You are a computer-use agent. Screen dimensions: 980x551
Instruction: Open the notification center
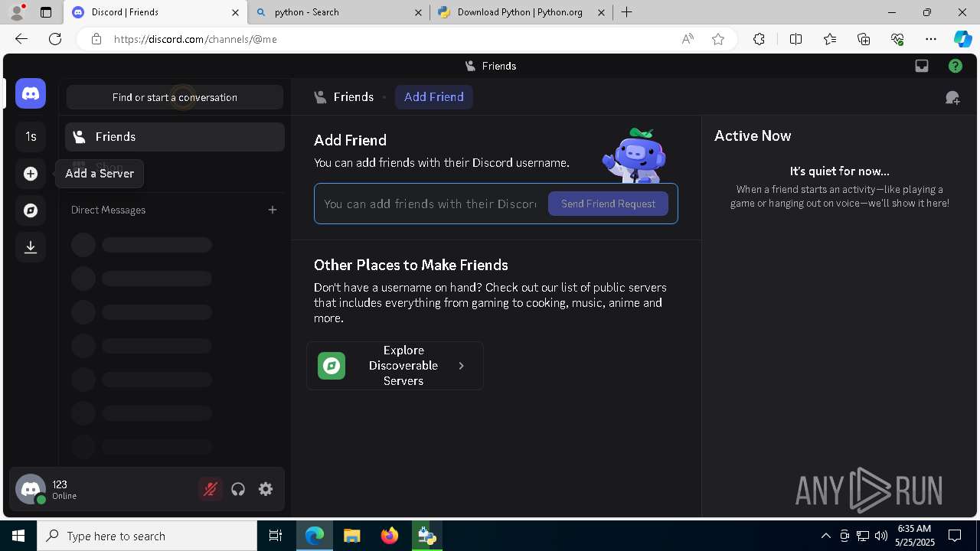click(x=955, y=536)
